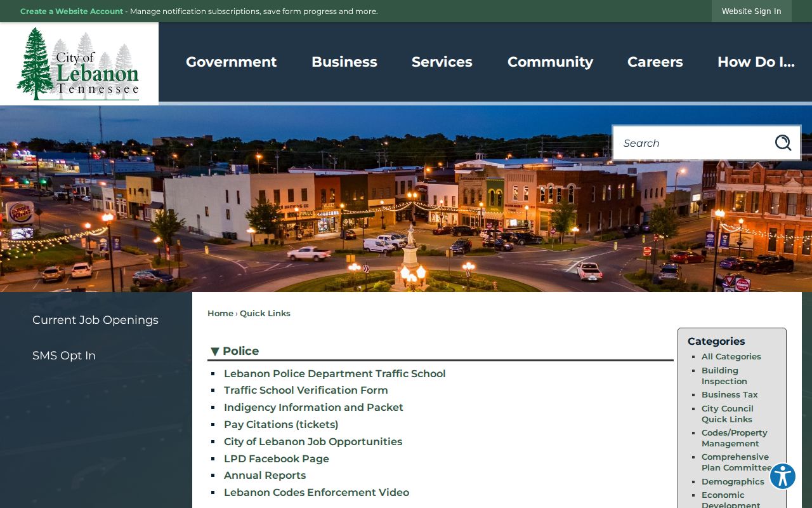
Task: Open Lebanon Police Department Traffic School link
Action: click(x=335, y=373)
